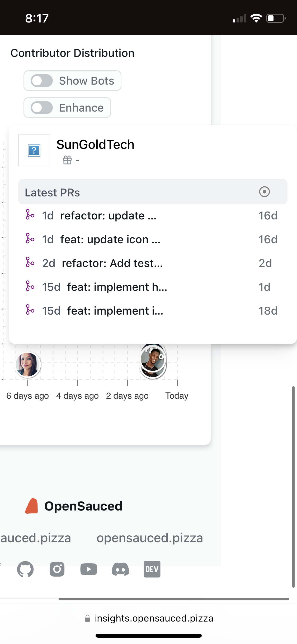Screen dimensions: 297x644
Task: Tap the battery status icon
Action: 276,18
